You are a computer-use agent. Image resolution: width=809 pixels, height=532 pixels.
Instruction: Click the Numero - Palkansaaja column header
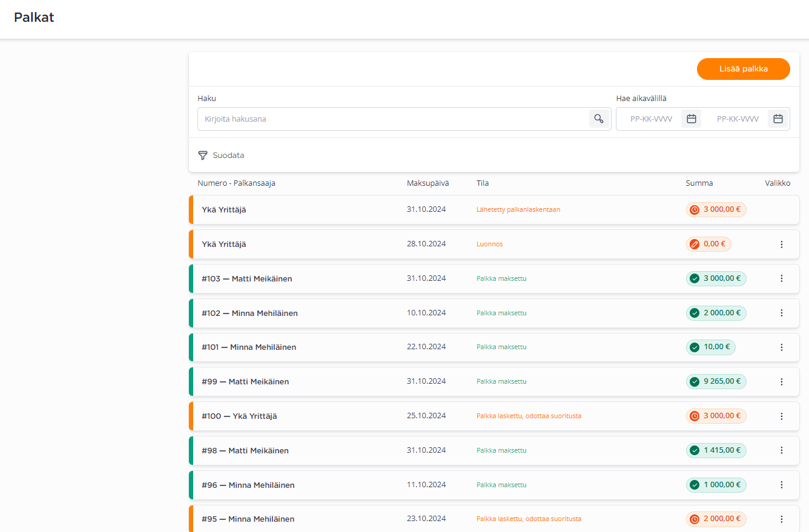(236, 183)
